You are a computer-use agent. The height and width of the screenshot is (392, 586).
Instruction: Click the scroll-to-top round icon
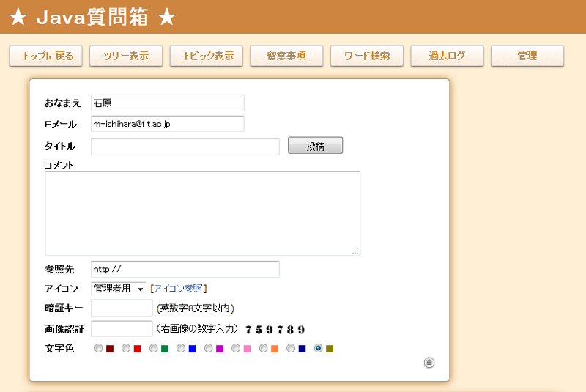[x=429, y=363]
